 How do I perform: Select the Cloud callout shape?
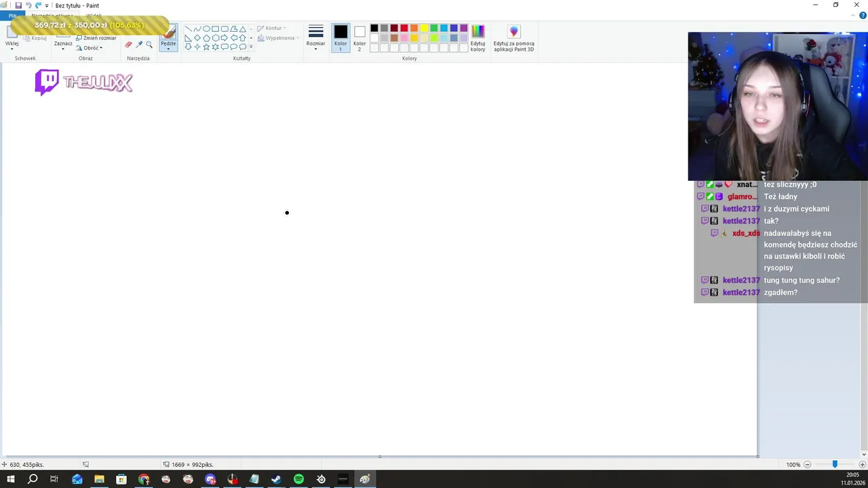click(x=243, y=47)
